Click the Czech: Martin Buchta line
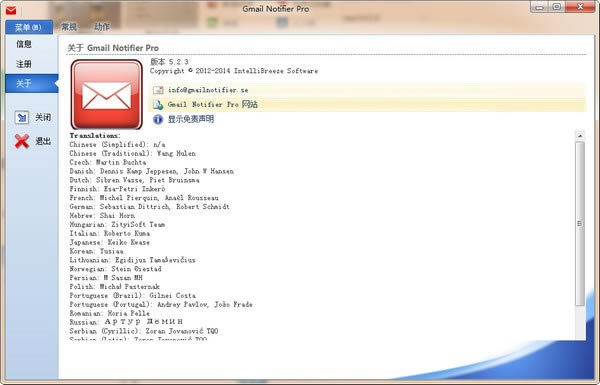Screen dimensions: 600x385 pyautogui.click(x=108, y=162)
